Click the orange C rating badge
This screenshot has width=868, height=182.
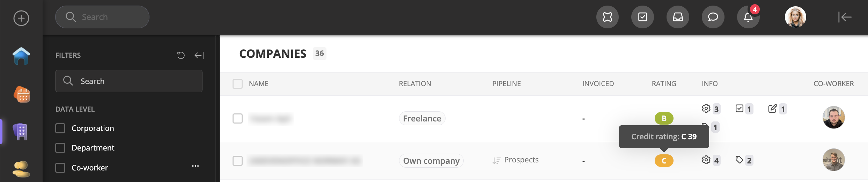click(664, 161)
